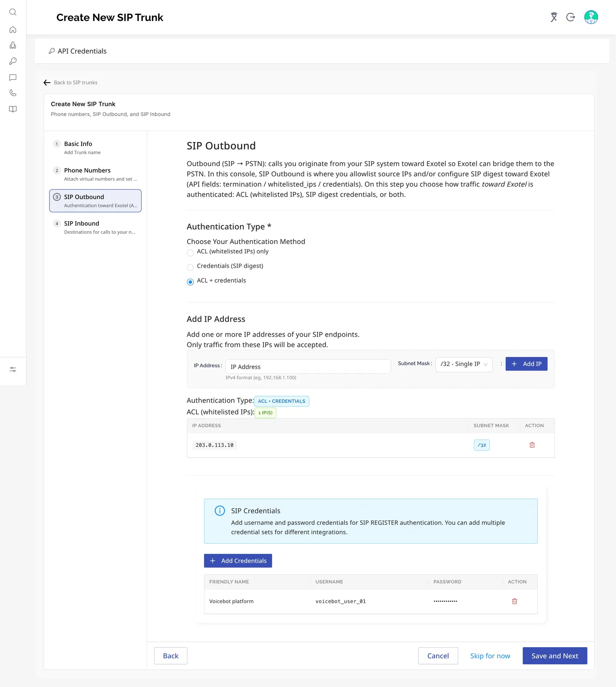The width and height of the screenshot is (616, 687).
Task: Select the SIP Outbound step
Action: 95,201
